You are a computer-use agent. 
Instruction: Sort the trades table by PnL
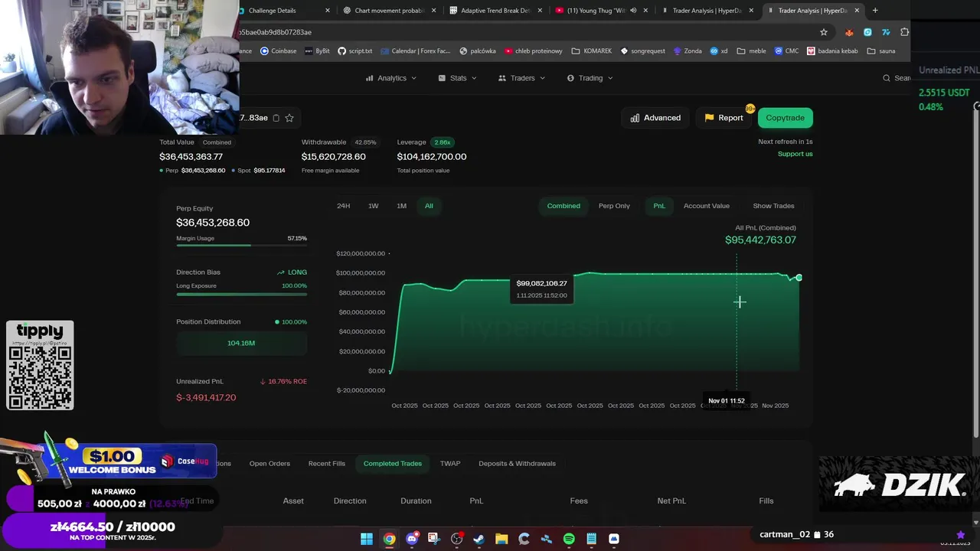(x=476, y=501)
